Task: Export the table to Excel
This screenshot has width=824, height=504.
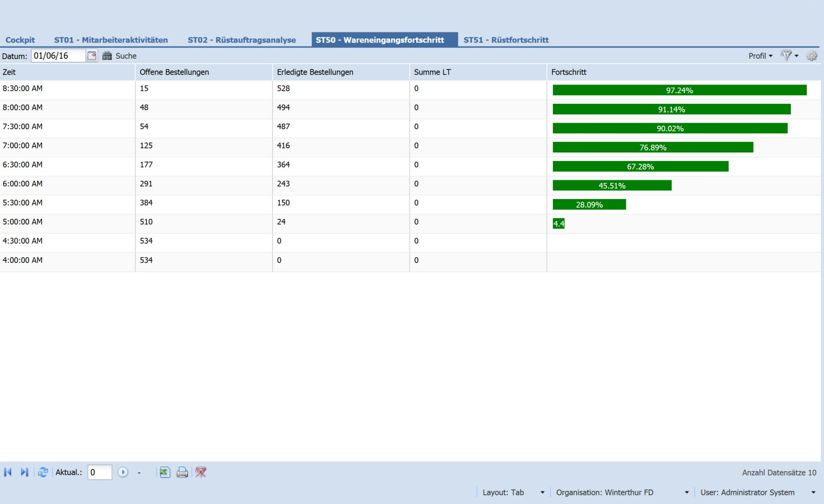Action: (164, 472)
